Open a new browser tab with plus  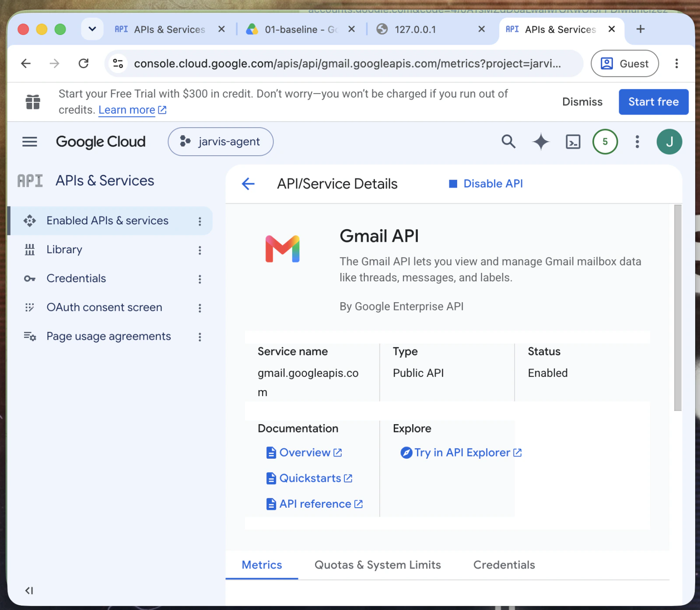tap(640, 29)
